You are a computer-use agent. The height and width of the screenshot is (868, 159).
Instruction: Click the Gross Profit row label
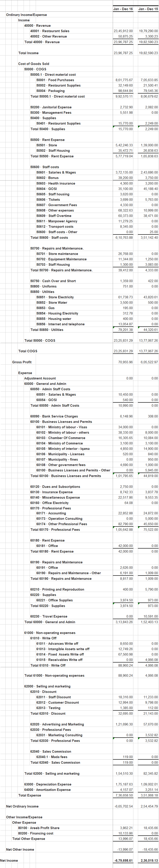pos(22,362)
